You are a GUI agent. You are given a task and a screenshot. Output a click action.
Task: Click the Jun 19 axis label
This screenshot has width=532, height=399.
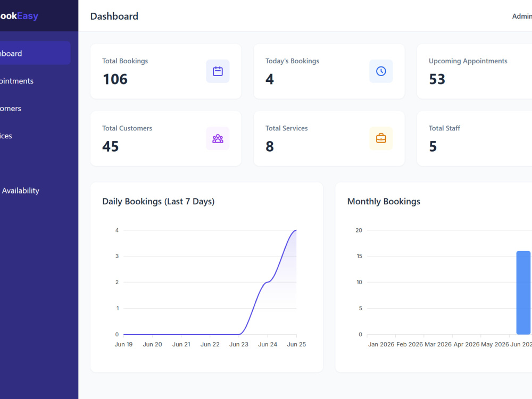(x=123, y=344)
